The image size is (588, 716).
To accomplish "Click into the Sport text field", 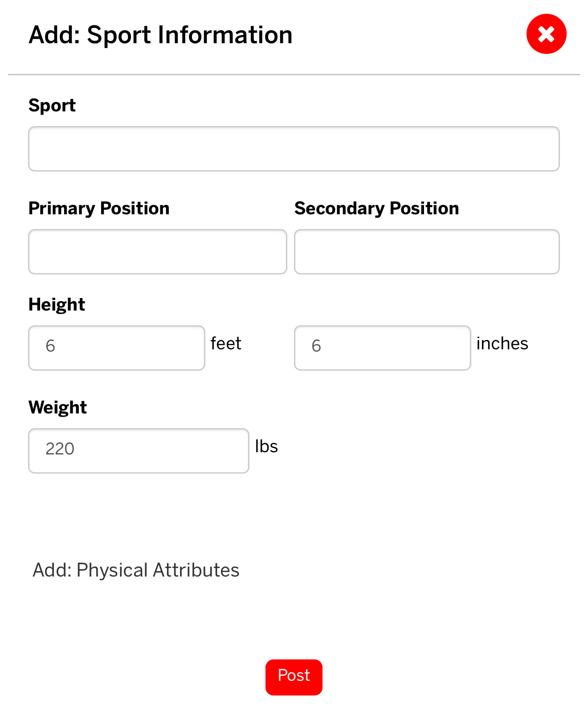I will point(294,149).
